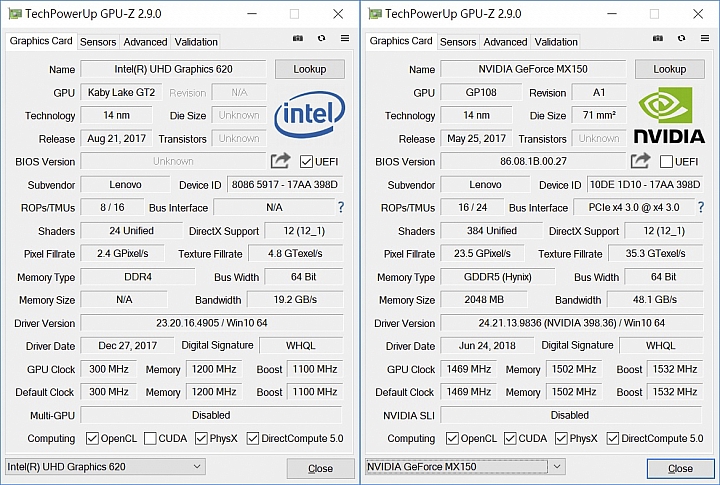Switch to Advanced tab in Intel window
Viewport: 720px width, 485px height.
(145, 42)
